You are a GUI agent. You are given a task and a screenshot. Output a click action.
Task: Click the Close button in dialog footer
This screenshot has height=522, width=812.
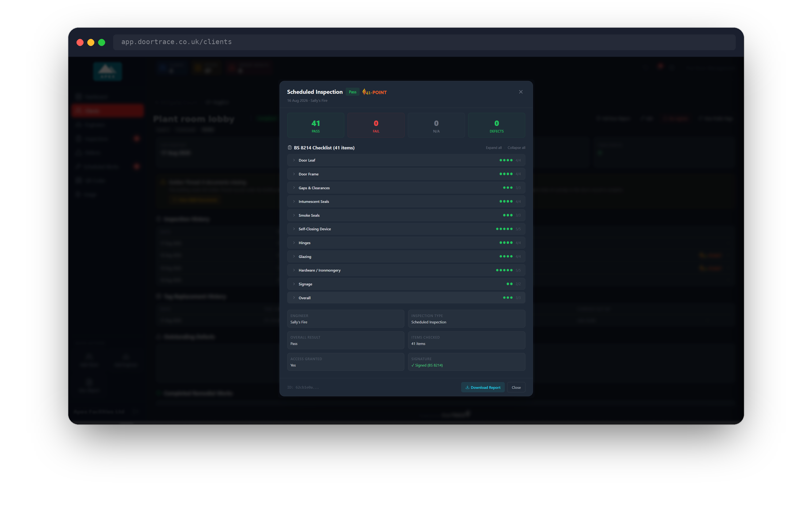(516, 387)
